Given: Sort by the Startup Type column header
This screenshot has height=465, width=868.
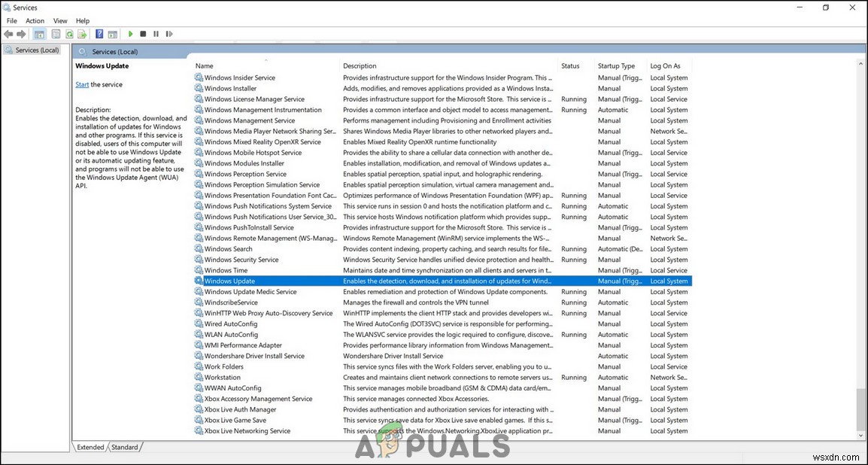Looking at the screenshot, I should point(621,65).
